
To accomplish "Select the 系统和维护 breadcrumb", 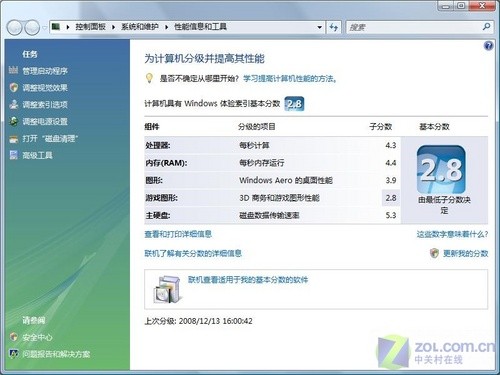I will point(140,27).
